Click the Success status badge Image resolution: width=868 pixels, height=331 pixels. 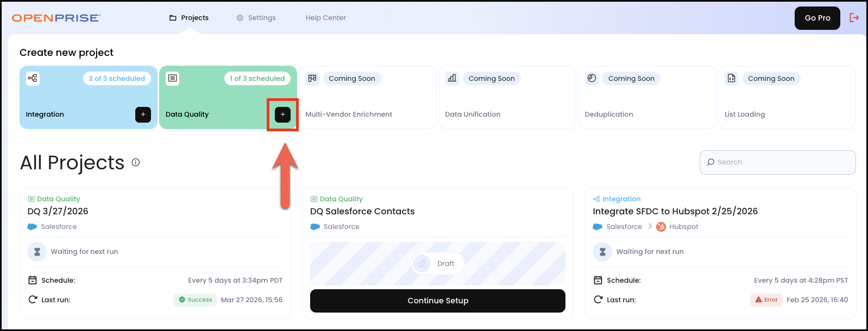click(195, 300)
